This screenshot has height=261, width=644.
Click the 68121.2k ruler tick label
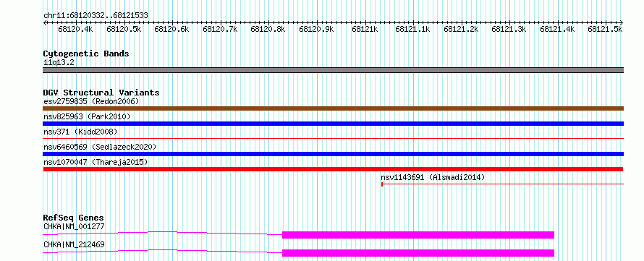[461, 29]
